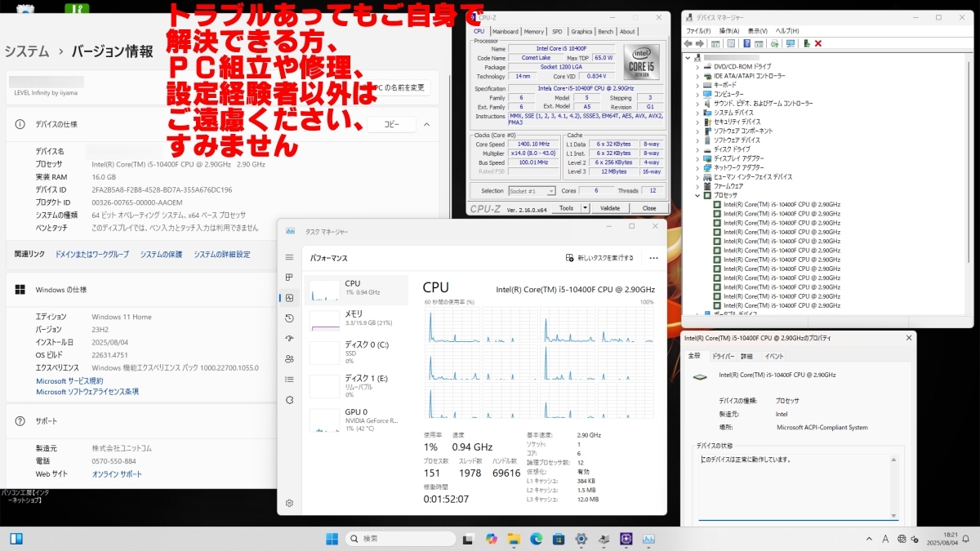
Task: Switch to SPD tab in CPU-Z
Action: (x=557, y=31)
